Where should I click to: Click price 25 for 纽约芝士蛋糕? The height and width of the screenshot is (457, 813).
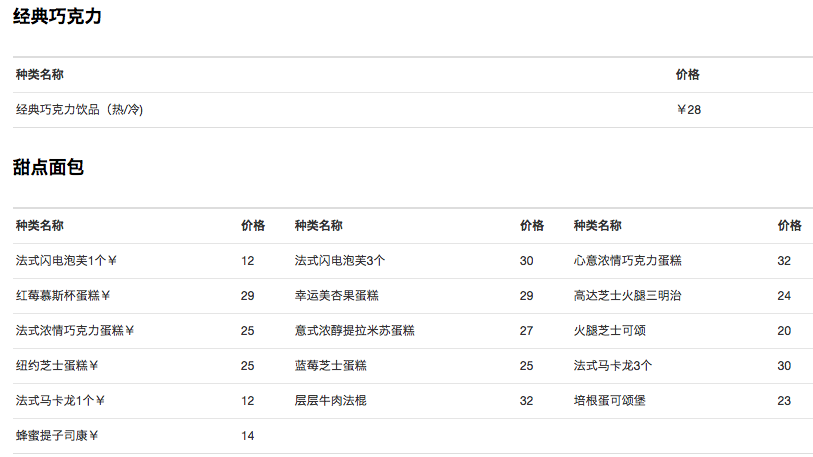pyautogui.click(x=247, y=366)
